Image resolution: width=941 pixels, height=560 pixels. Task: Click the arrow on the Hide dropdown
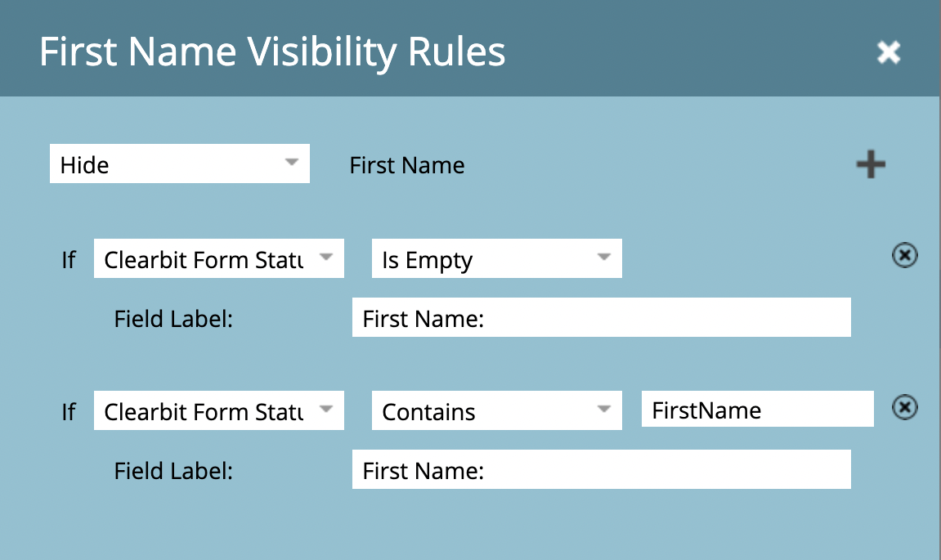click(292, 163)
